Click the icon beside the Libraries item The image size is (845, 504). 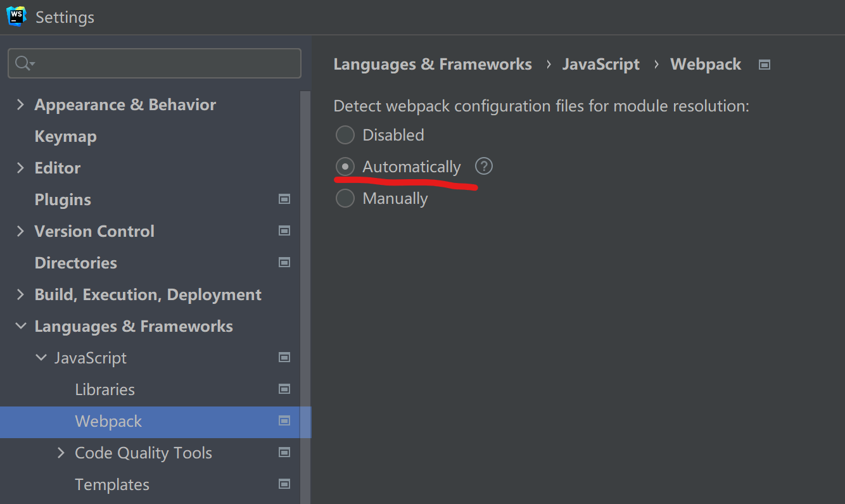tap(284, 389)
